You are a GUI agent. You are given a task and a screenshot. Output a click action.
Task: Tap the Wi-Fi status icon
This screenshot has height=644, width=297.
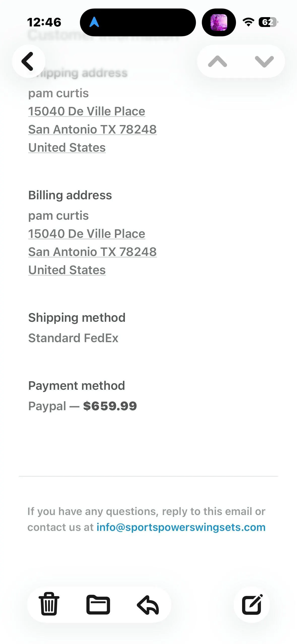coord(248,22)
